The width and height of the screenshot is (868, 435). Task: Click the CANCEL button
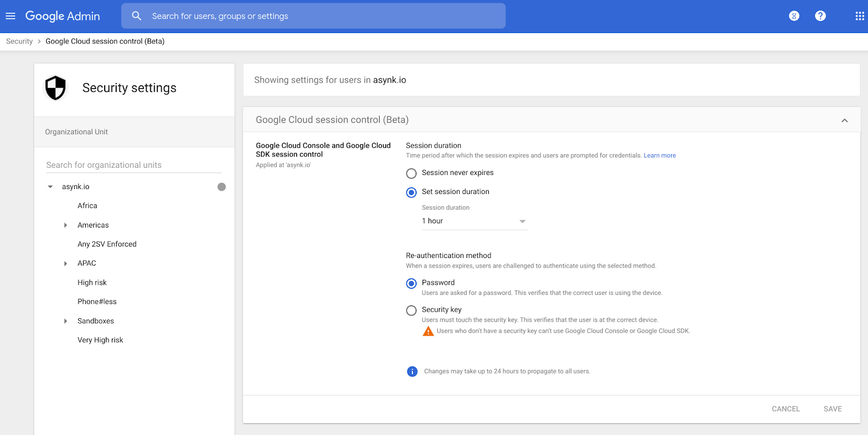[786, 409]
